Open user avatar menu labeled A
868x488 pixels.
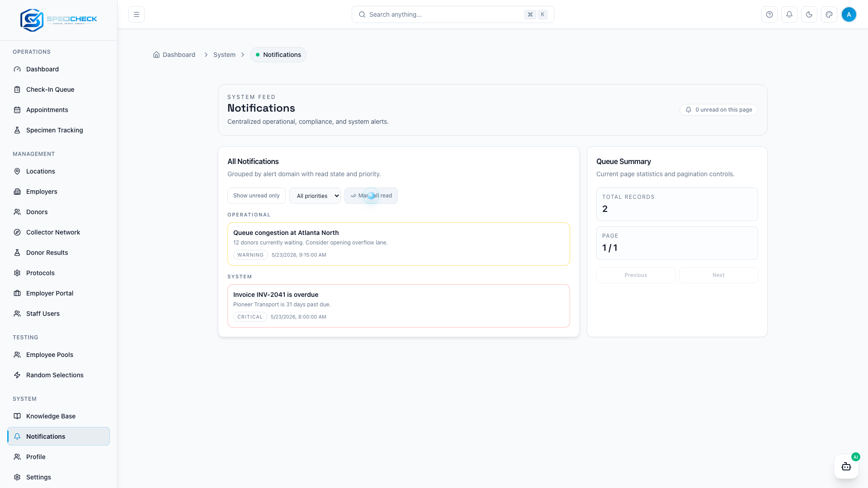pos(849,14)
